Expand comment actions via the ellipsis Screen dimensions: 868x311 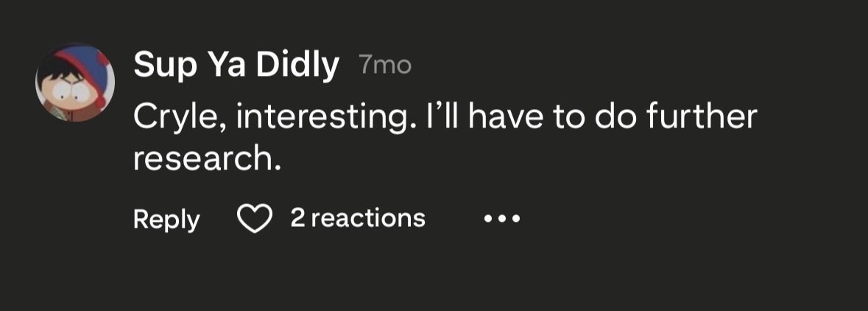[x=501, y=219]
